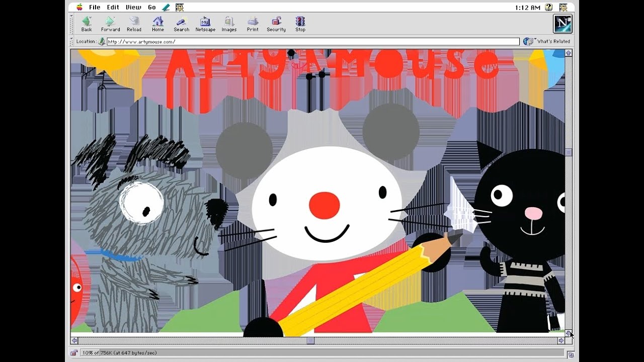Screen dimensions: 644x362
Task: Open the Go menu
Action: tap(152, 7)
